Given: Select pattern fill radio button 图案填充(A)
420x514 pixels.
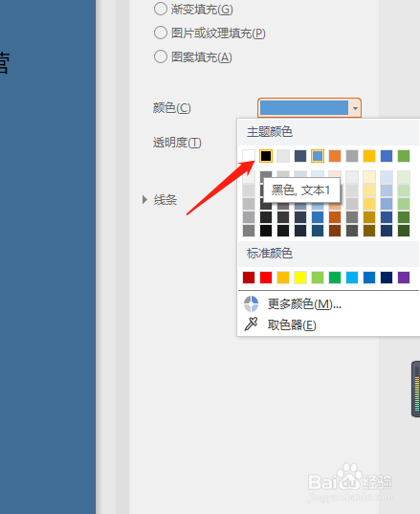Looking at the screenshot, I should 161,56.
